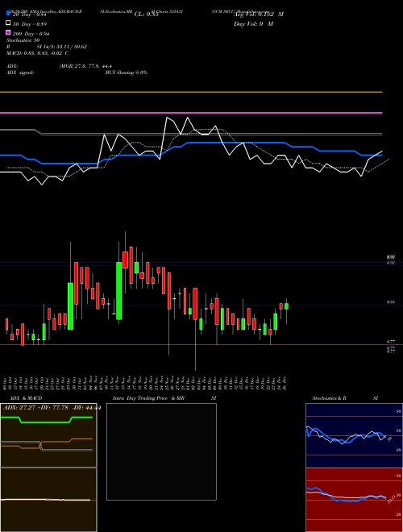The width and height of the screenshot is (403, 532).
Task: Click the ADX values '(MGR) 27.3, 77.8, 44.4'
Action: click(85, 66)
